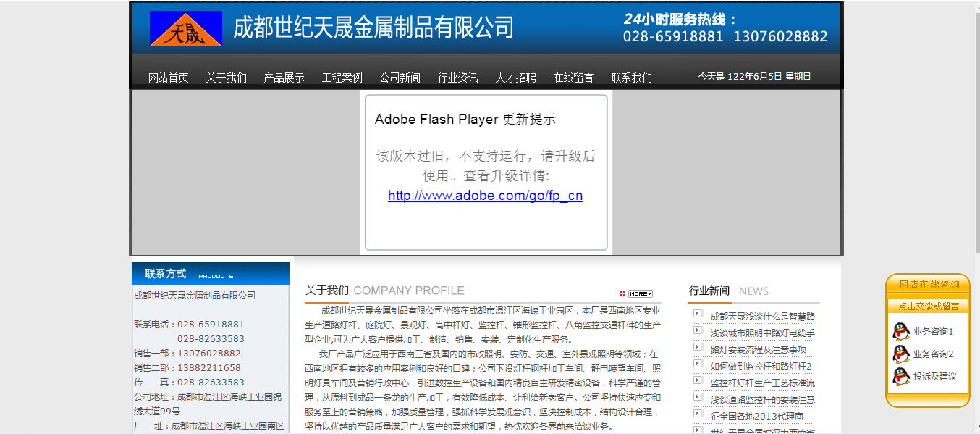Click fax line 传真：028-82633583
Viewport: 980px width, 434px height.
tap(189, 383)
